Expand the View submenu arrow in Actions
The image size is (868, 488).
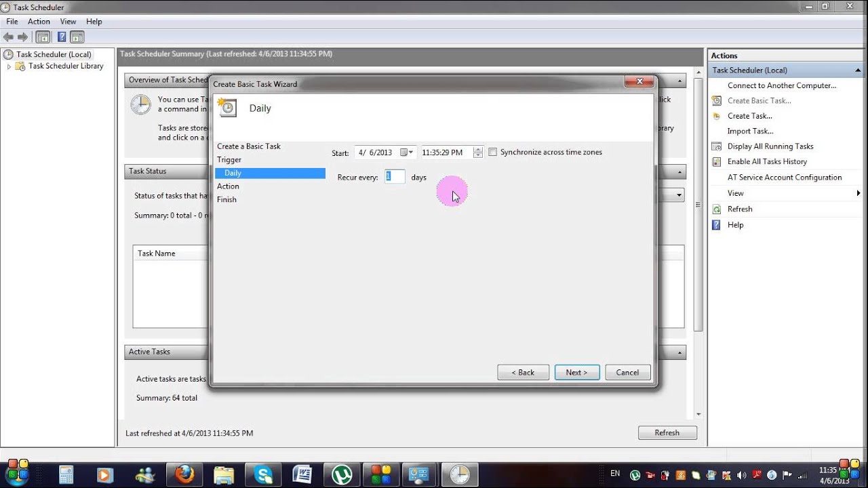pyautogui.click(x=859, y=194)
